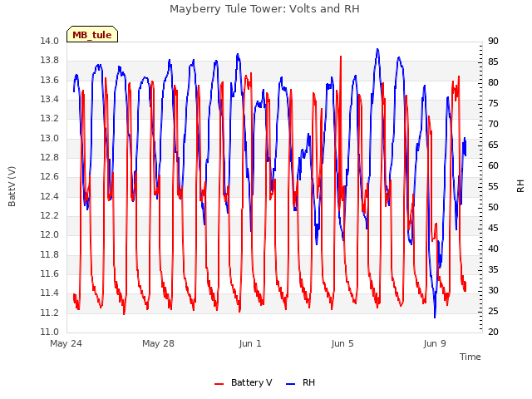Click the 12.0 voltage tick label

[x=50, y=234]
